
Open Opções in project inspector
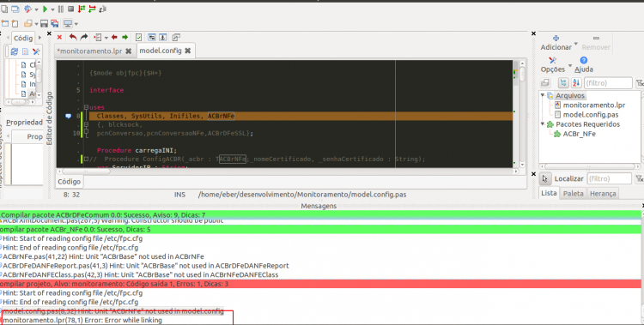pos(552,65)
